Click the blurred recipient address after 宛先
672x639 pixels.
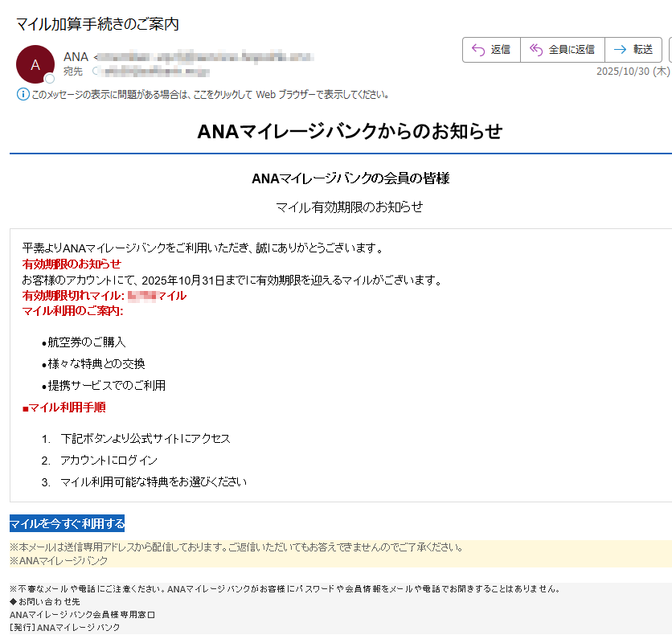pyautogui.click(x=153, y=72)
